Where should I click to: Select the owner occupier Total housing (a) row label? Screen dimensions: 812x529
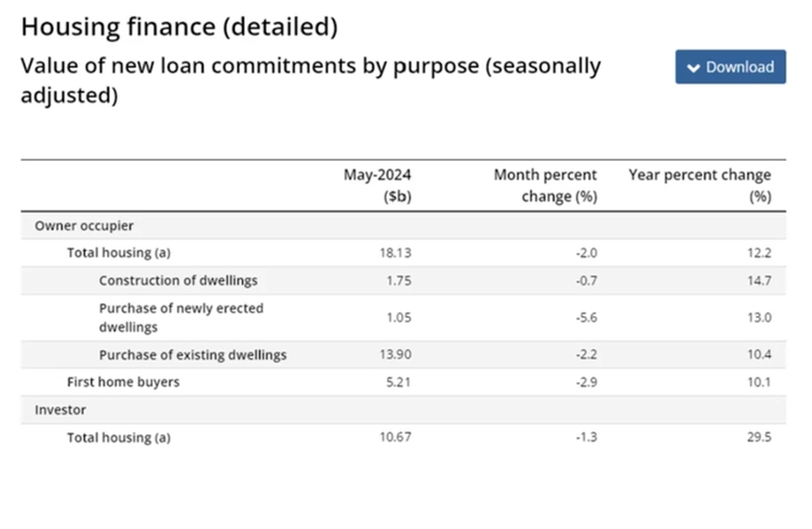click(118, 253)
